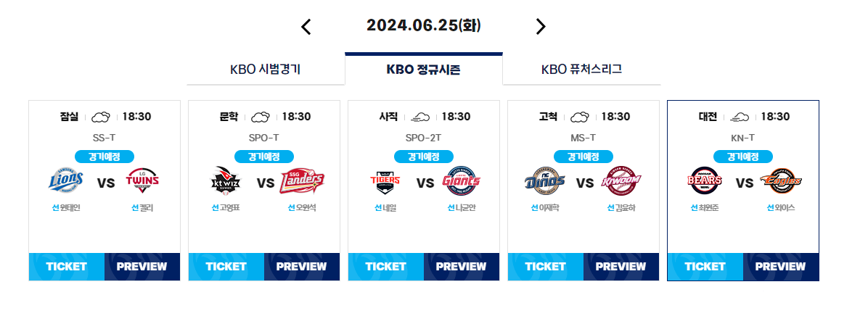Image resolution: width=868 pixels, height=324 pixels.
Task: Select the Hanwha Eagles logo
Action: [781, 180]
